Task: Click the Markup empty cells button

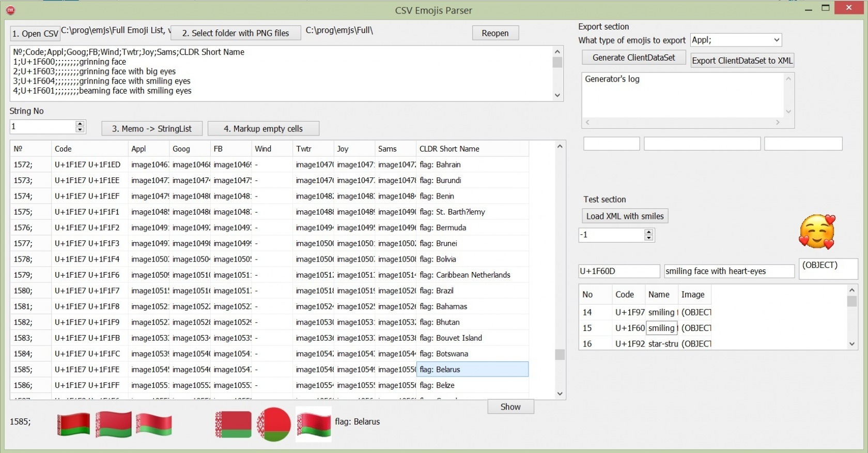Action: [x=263, y=129]
